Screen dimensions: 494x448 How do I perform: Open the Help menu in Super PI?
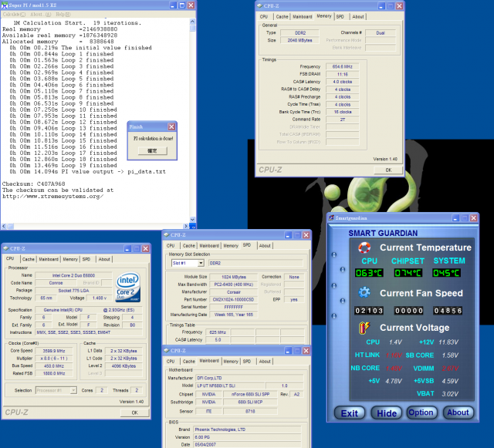click(x=63, y=15)
